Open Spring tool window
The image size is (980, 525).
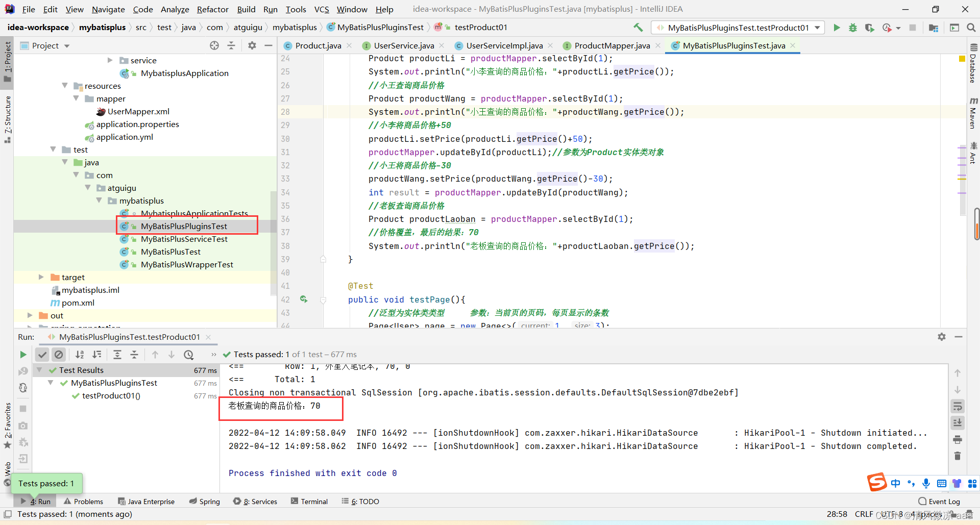tap(205, 502)
